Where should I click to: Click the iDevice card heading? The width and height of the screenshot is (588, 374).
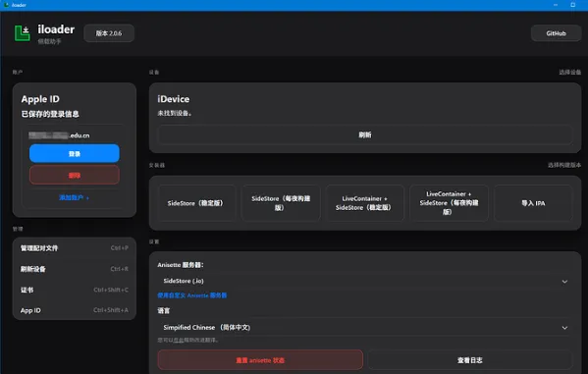point(173,99)
